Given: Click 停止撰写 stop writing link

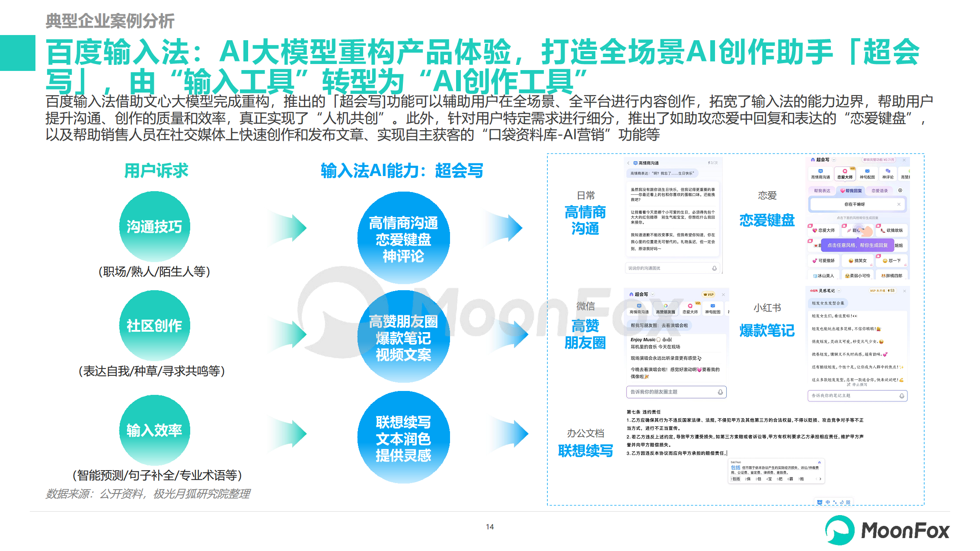Looking at the screenshot, I should click(x=857, y=384).
